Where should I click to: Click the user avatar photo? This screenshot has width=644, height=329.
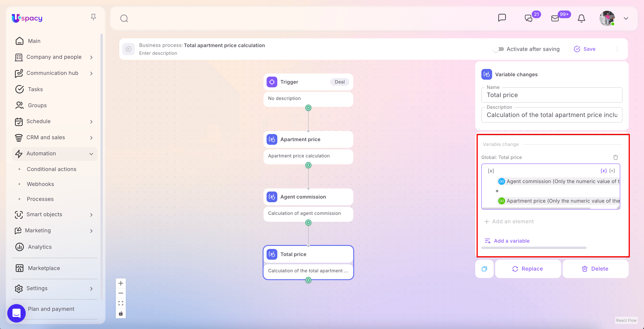pos(607,18)
